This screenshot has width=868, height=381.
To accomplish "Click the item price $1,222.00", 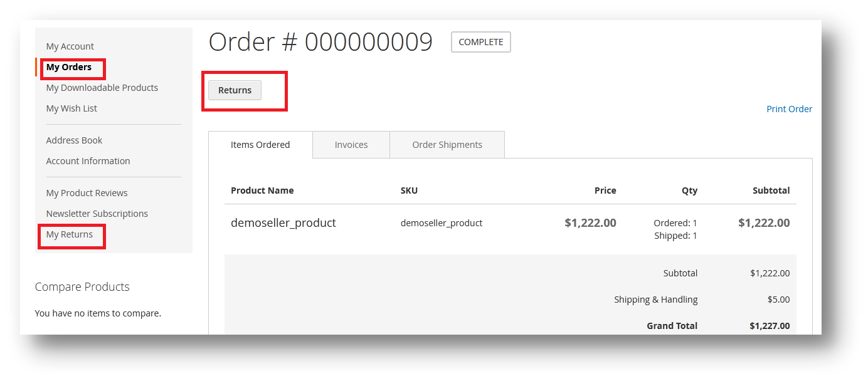I will [x=590, y=223].
